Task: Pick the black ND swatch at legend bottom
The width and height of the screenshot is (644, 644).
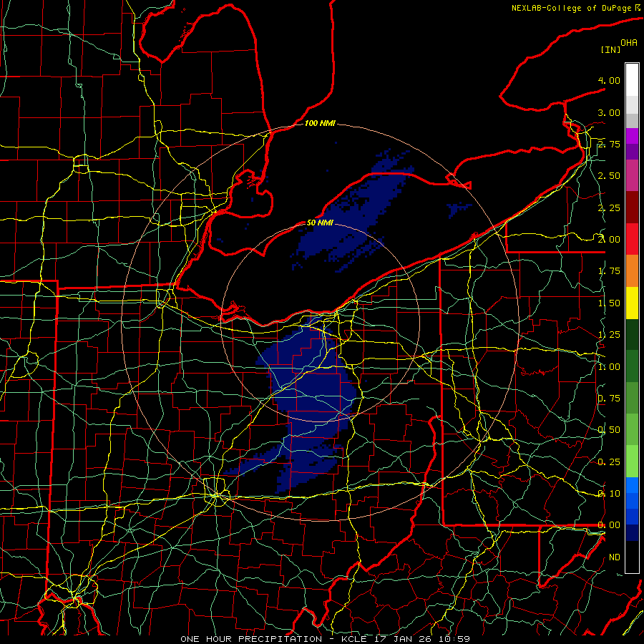Action: pos(632,557)
